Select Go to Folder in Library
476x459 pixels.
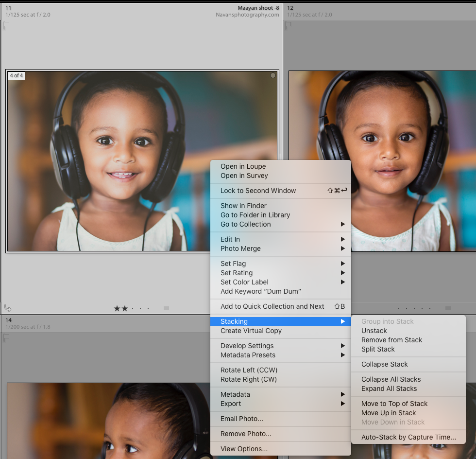click(281, 215)
